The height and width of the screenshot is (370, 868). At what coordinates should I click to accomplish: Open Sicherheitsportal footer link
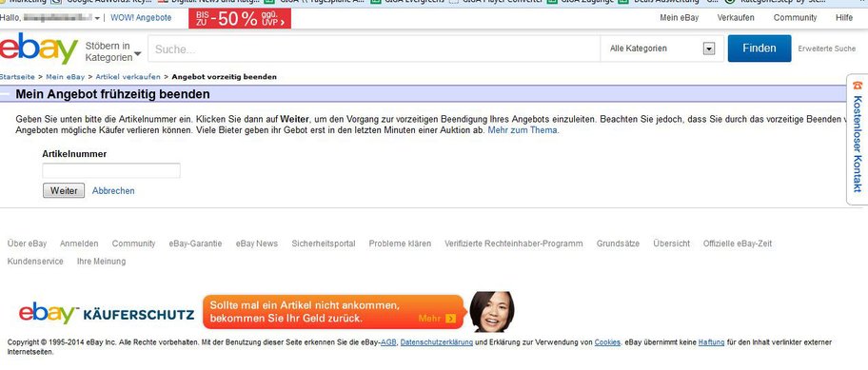click(324, 243)
